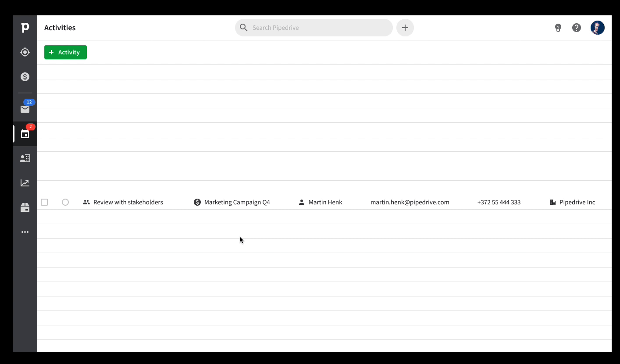Open the Leads target icon in sidebar
Screen dimensions: 620x364
coord(25,52)
